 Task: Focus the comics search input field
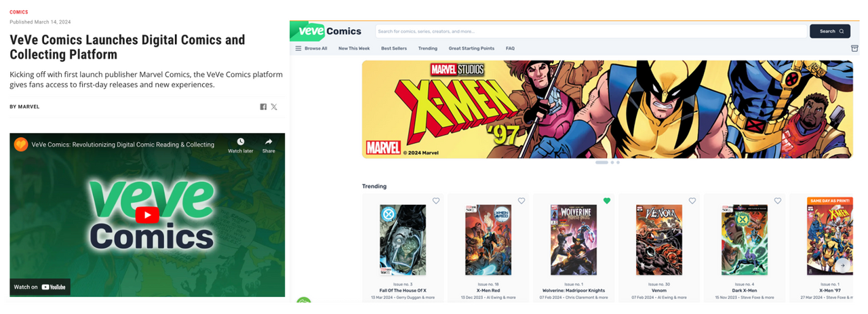[x=591, y=31]
